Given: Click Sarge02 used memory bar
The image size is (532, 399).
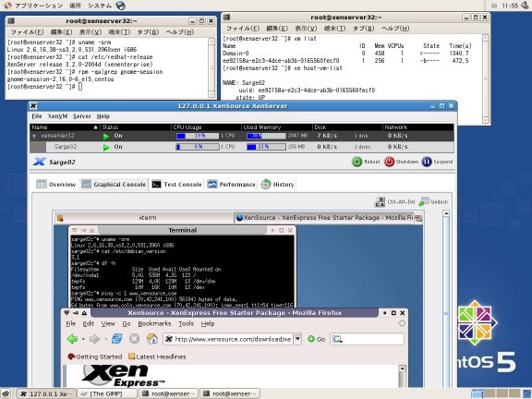Looking at the screenshot, I should (x=266, y=147).
